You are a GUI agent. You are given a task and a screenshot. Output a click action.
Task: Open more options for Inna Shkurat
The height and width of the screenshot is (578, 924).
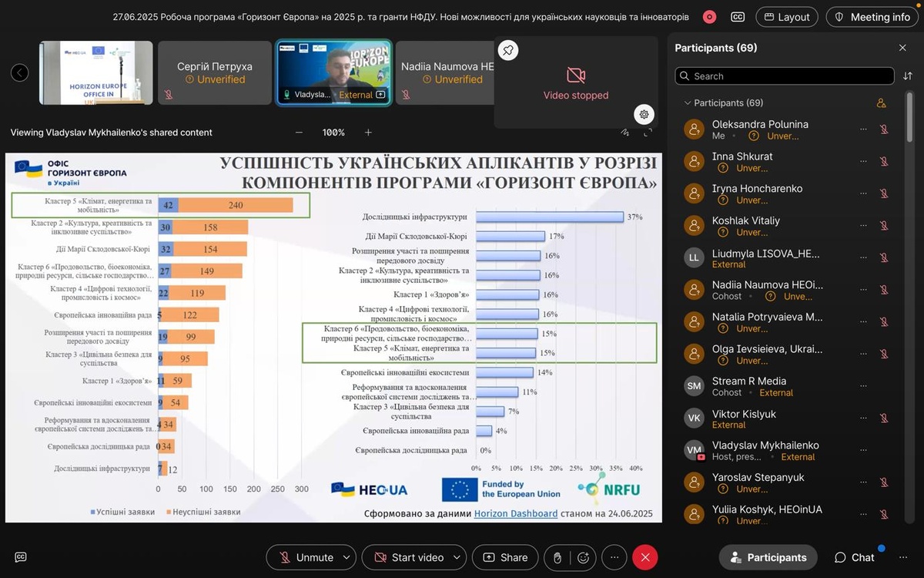863,162
